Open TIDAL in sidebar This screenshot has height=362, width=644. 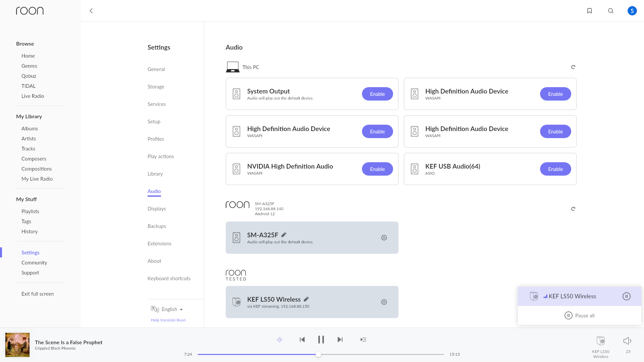point(29,86)
